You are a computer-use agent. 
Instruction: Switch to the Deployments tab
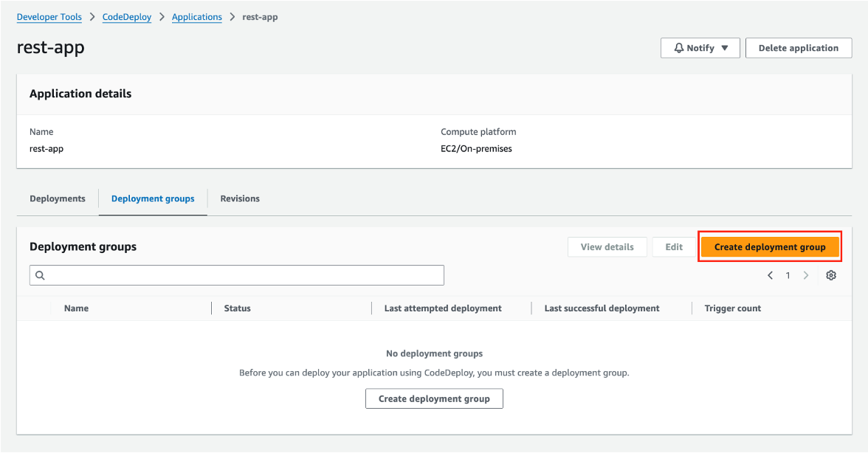[58, 198]
